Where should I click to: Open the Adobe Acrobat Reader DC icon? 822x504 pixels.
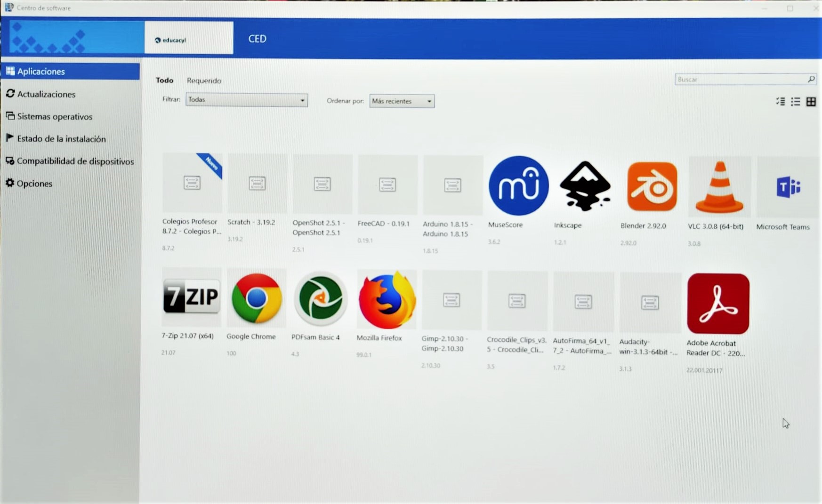(718, 304)
